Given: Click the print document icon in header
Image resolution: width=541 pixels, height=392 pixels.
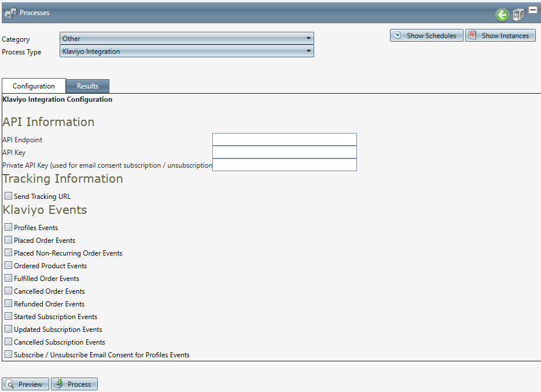Looking at the screenshot, I should [x=518, y=15].
